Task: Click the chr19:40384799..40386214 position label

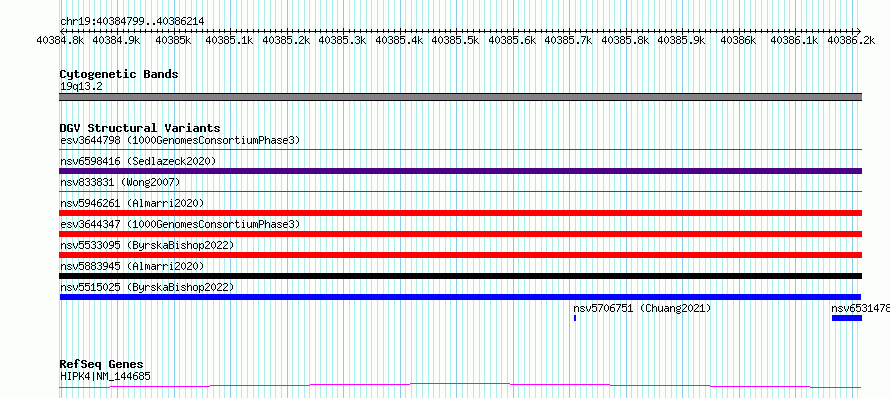Action: (x=132, y=22)
